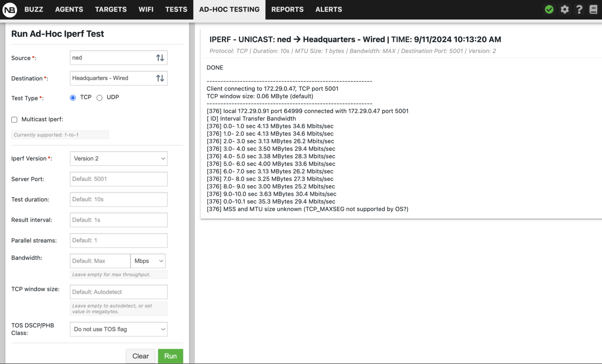Click the Test duration input field

(118, 199)
